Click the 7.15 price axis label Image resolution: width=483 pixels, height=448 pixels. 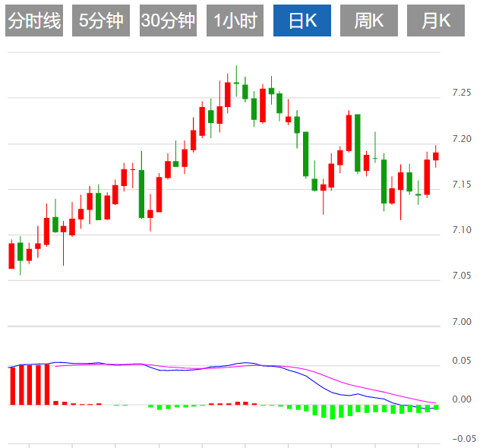click(462, 185)
